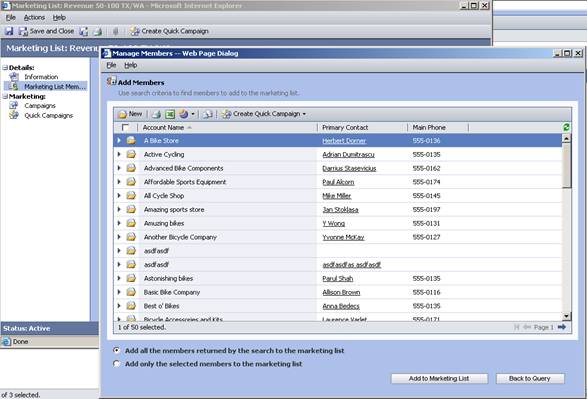
Task: Select Add only the selected members radio option
Action: (x=116, y=364)
